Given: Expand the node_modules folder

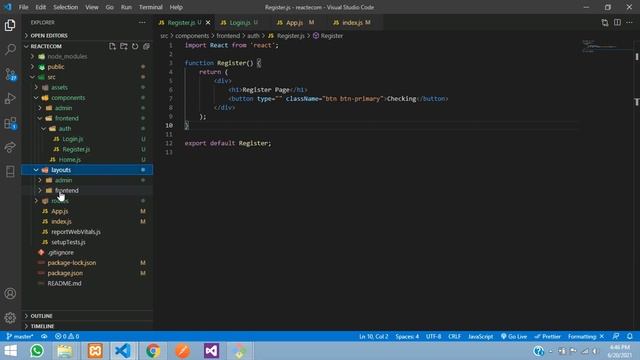Looking at the screenshot, I should [x=87, y=56].
